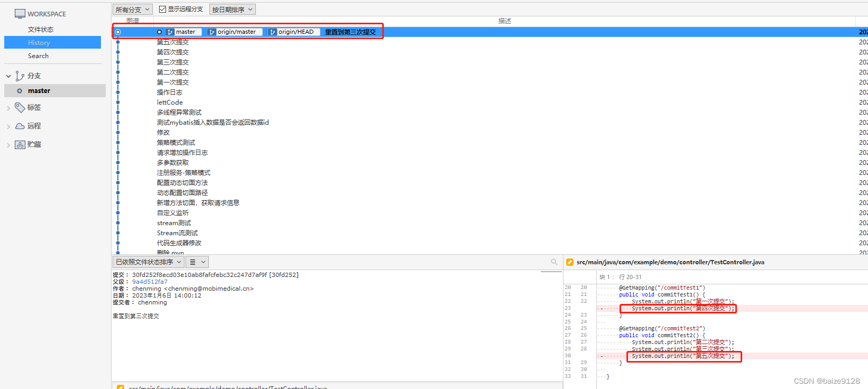Click the graph node of the top commit

[118, 32]
